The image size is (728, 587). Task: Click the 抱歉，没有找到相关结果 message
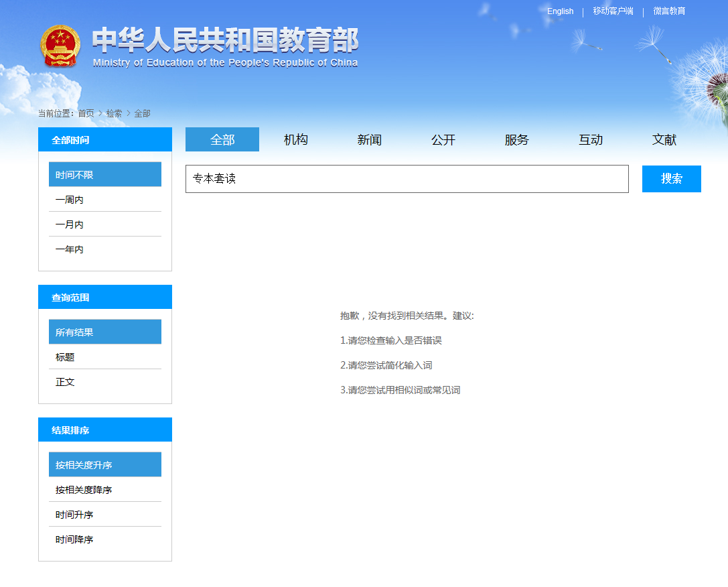pos(407,316)
